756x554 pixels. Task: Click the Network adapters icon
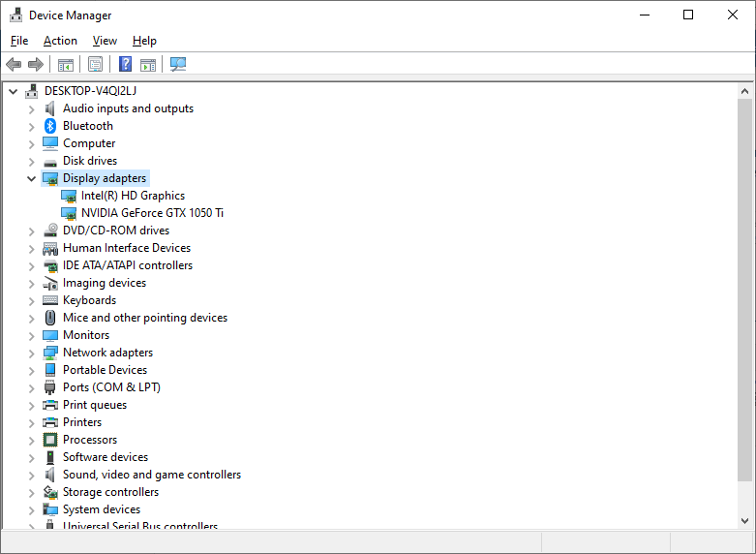(50, 353)
